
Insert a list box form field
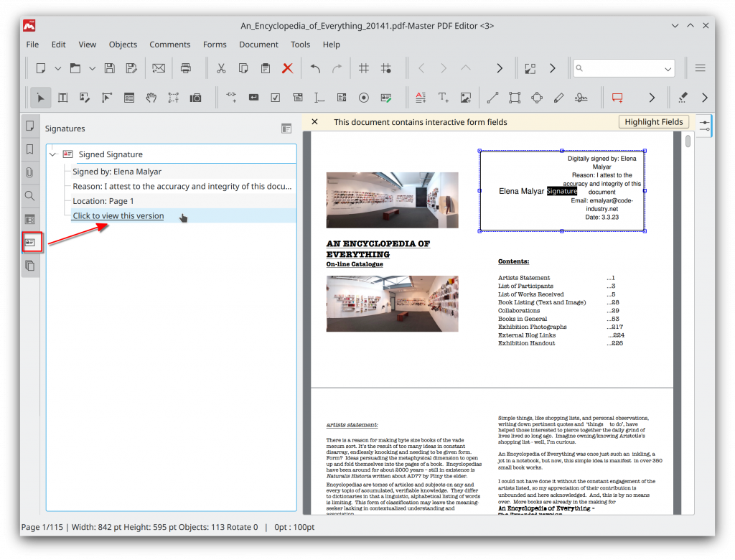(x=342, y=98)
